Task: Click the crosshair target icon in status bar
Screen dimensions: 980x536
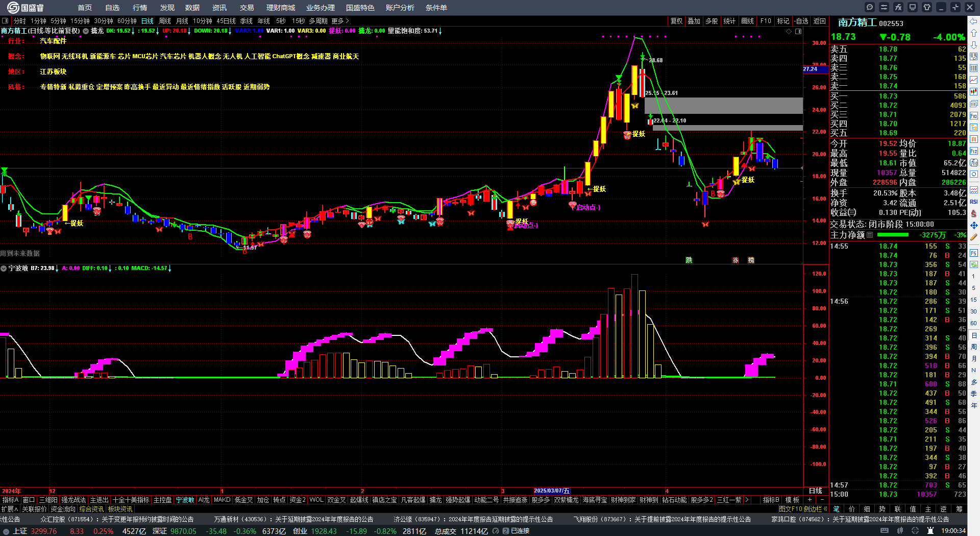Action: [916, 531]
